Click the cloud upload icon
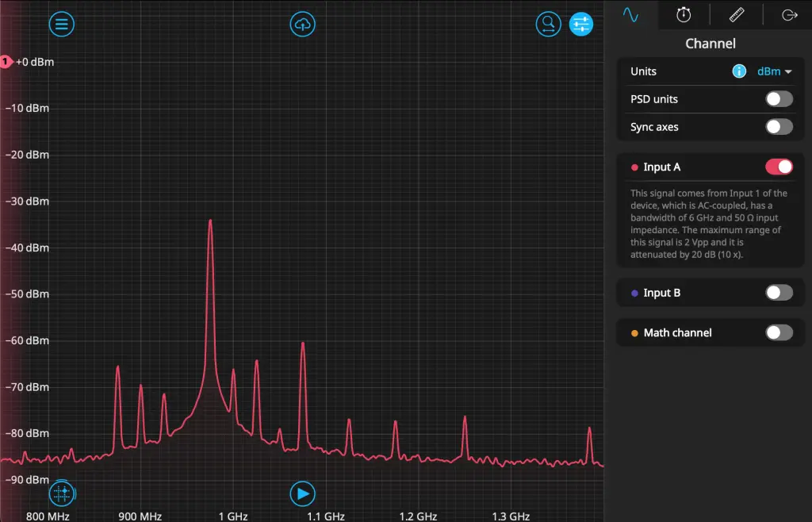This screenshot has width=812, height=522. [302, 25]
